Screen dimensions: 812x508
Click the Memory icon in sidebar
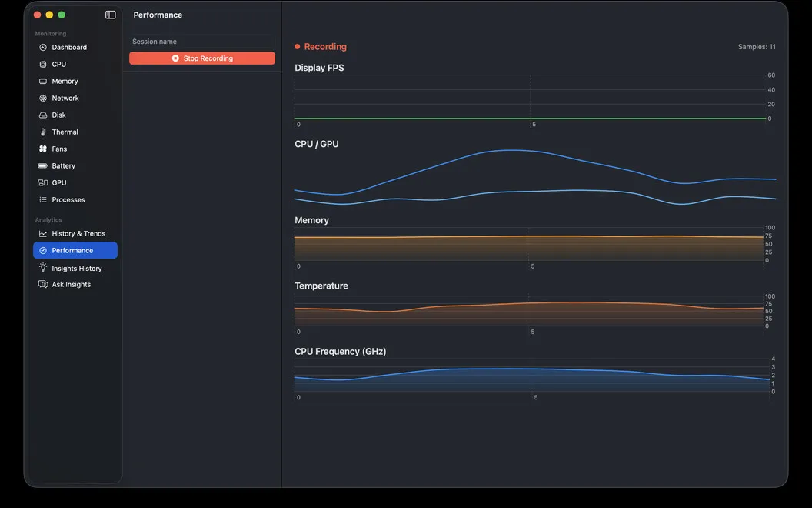43,82
